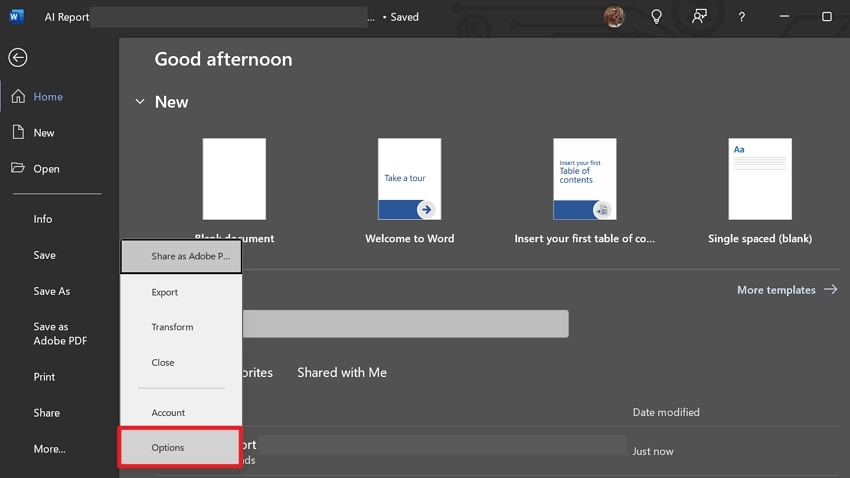850x478 pixels.
Task: Minimize the Word window
Action: tap(784, 16)
